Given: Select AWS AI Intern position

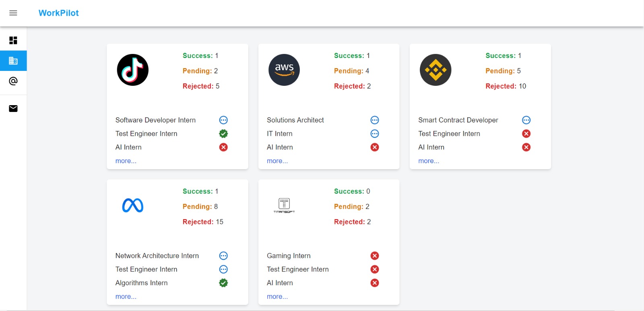Looking at the screenshot, I should 280,147.
